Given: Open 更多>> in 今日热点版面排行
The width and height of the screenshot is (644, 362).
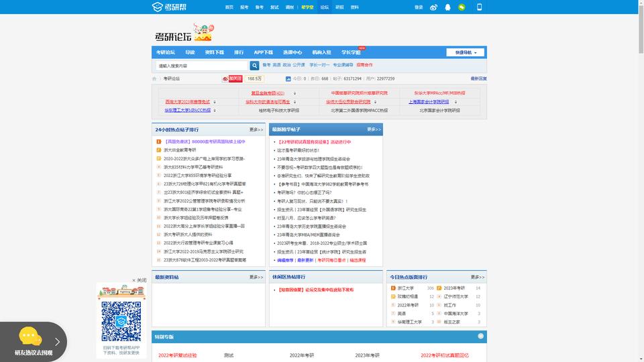Looking at the screenshot, I should [x=478, y=277].
